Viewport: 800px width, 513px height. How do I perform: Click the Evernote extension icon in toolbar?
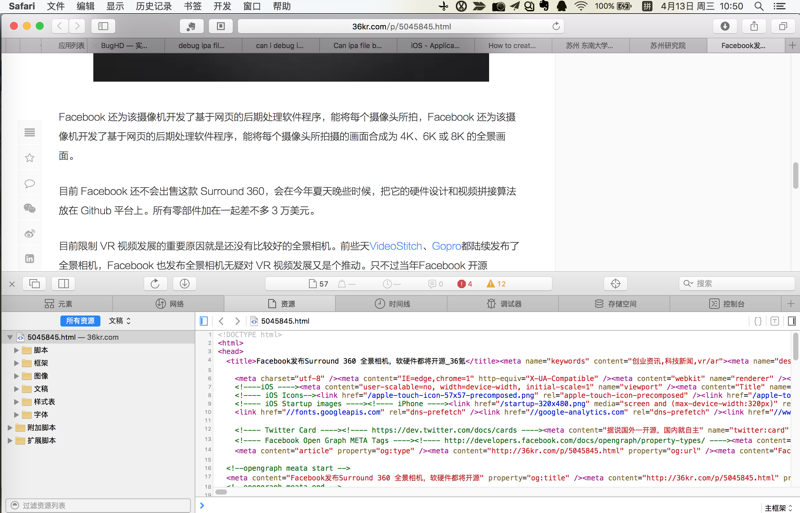pyautogui.click(x=191, y=26)
